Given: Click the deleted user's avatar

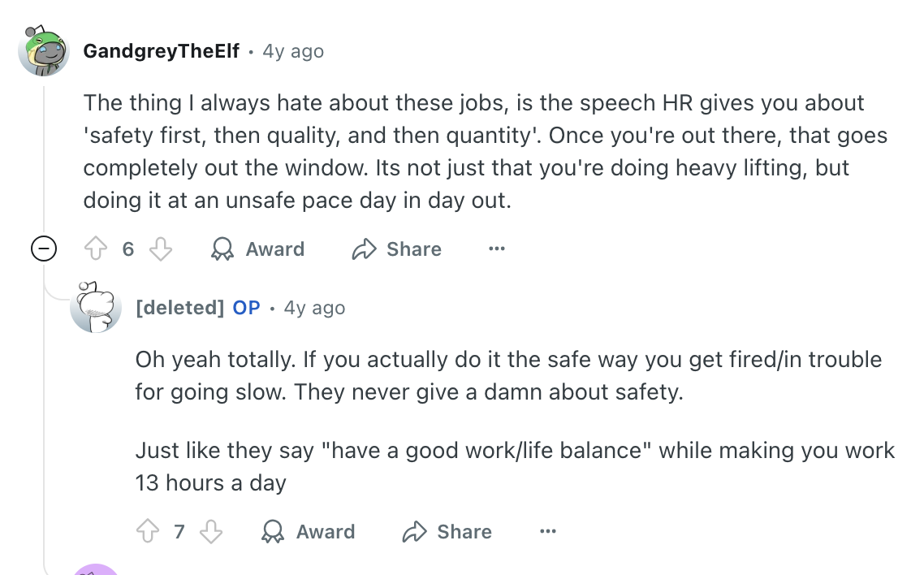Looking at the screenshot, I should click(96, 308).
